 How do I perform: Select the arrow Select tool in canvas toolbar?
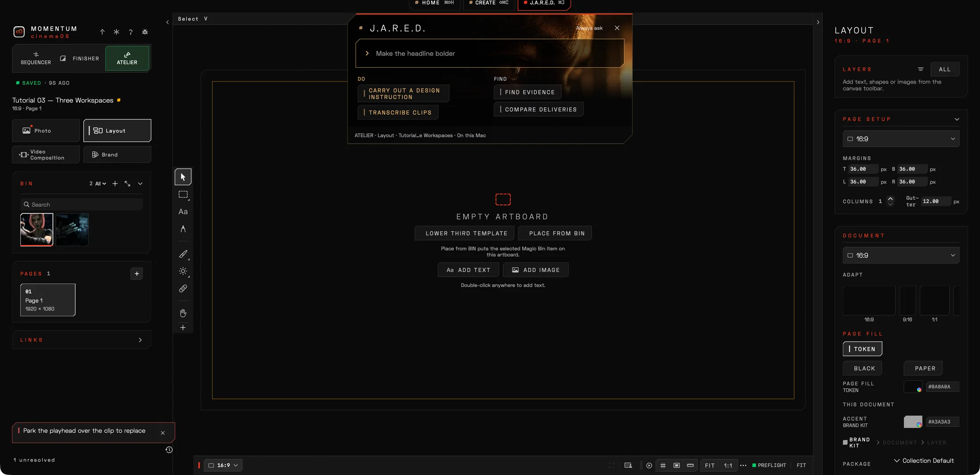[183, 177]
